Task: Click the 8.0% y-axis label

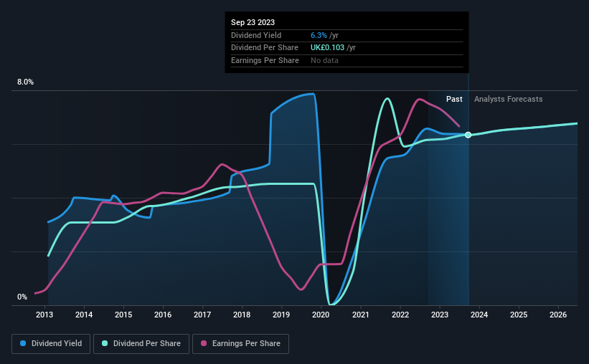Action: pos(25,82)
